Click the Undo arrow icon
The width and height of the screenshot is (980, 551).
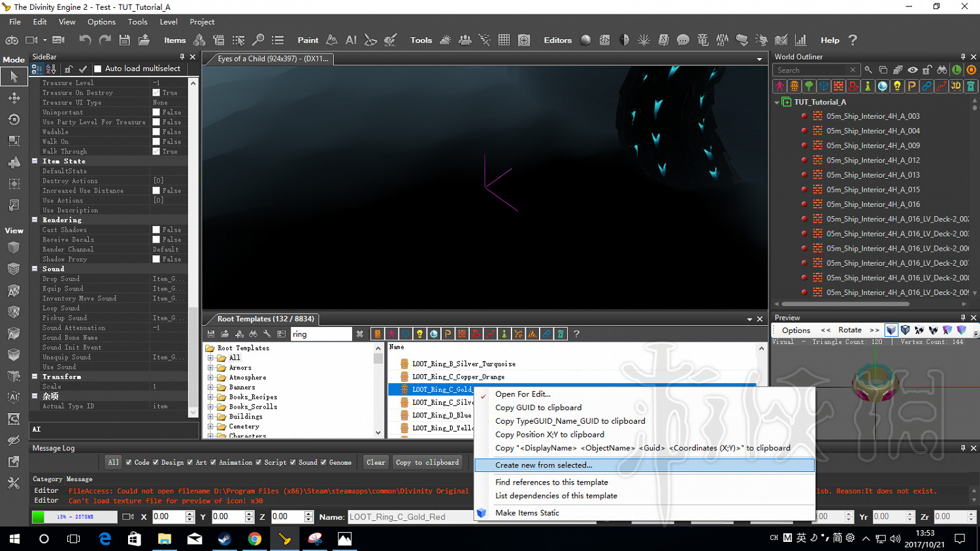point(85,40)
